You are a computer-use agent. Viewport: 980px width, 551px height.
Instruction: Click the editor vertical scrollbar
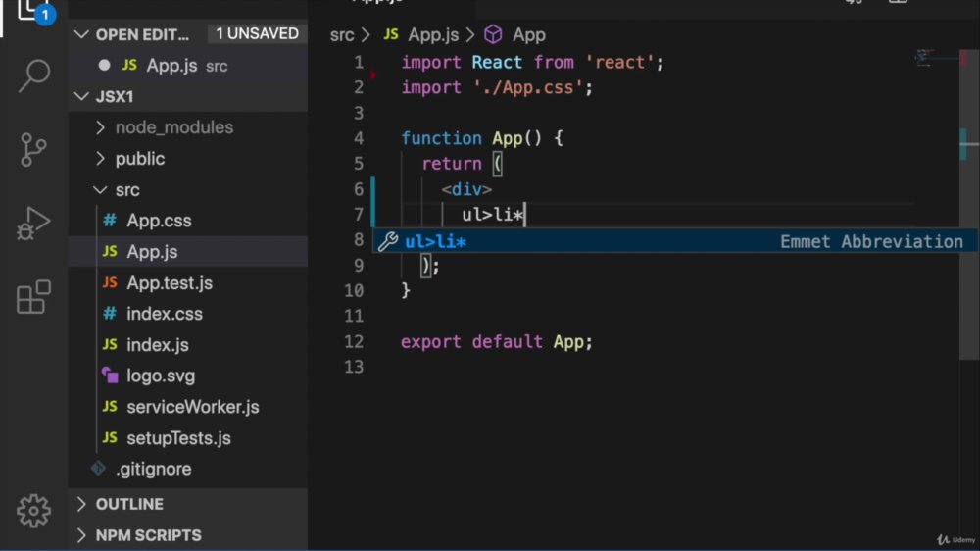(969, 203)
